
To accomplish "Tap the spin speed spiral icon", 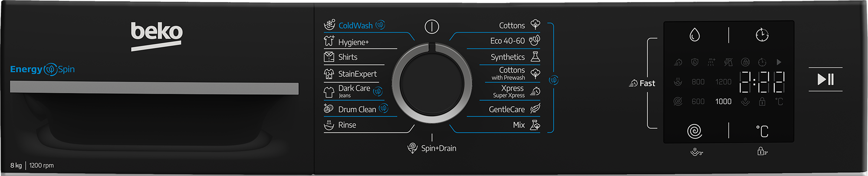I will coord(694,131).
